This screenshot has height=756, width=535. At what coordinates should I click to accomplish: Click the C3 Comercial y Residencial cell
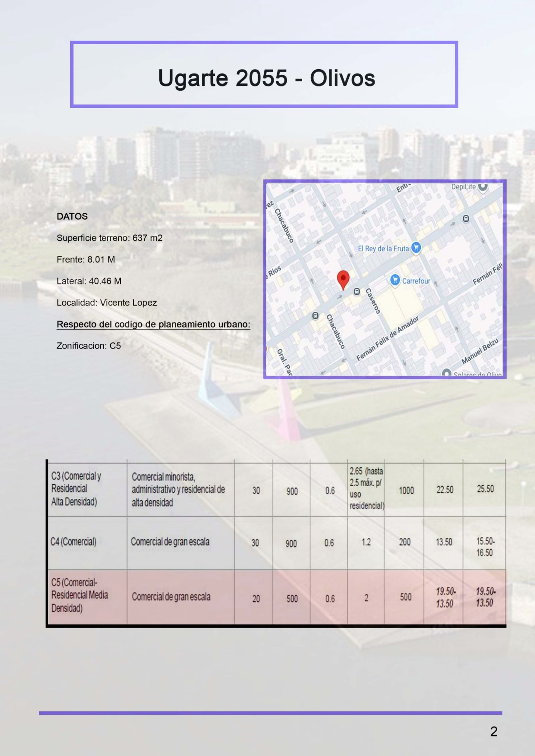[x=76, y=489]
